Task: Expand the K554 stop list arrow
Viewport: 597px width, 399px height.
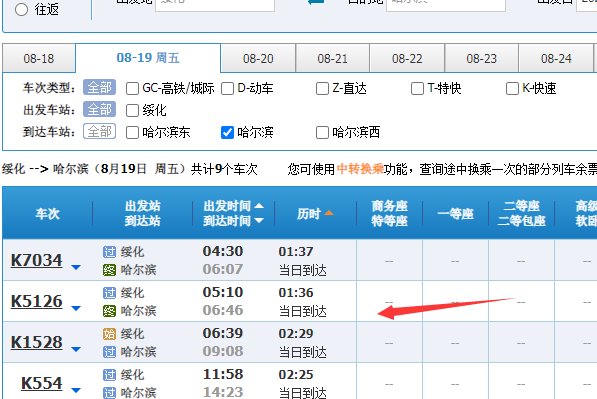Action: coord(76,390)
